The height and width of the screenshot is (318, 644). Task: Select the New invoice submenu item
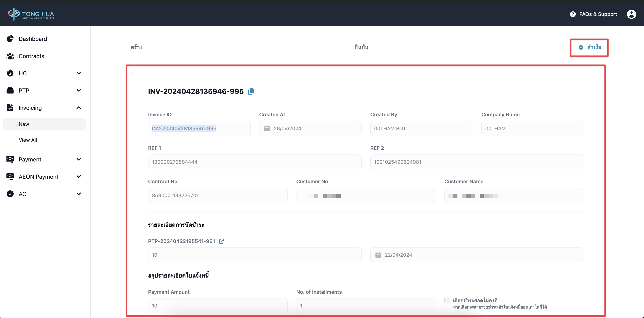tap(24, 124)
